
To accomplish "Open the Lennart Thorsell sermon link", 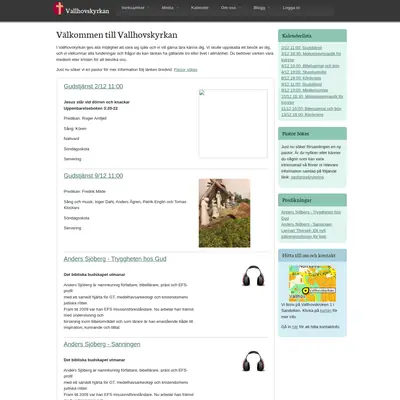I will (x=304, y=233).
